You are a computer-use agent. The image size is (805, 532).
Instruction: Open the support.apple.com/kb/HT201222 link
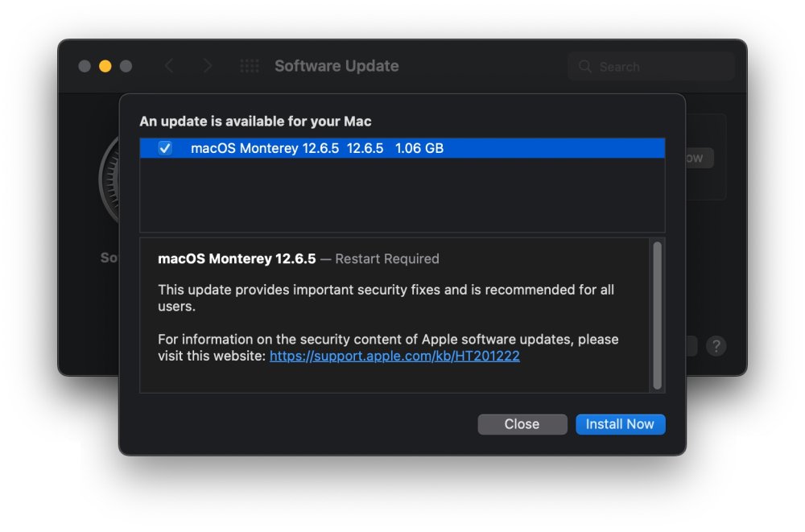pyautogui.click(x=394, y=356)
